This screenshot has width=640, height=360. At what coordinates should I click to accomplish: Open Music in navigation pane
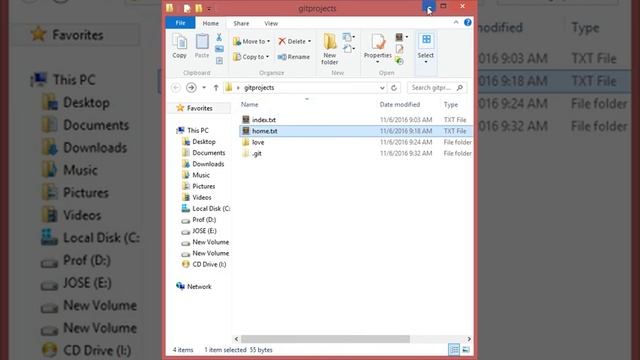point(200,175)
